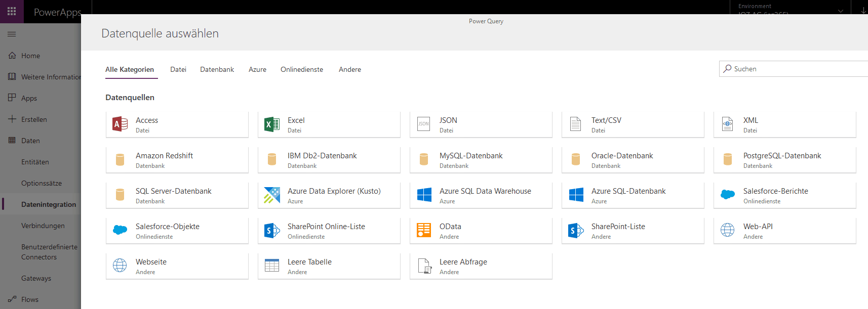
Task: Click the Access database icon
Action: pos(120,124)
